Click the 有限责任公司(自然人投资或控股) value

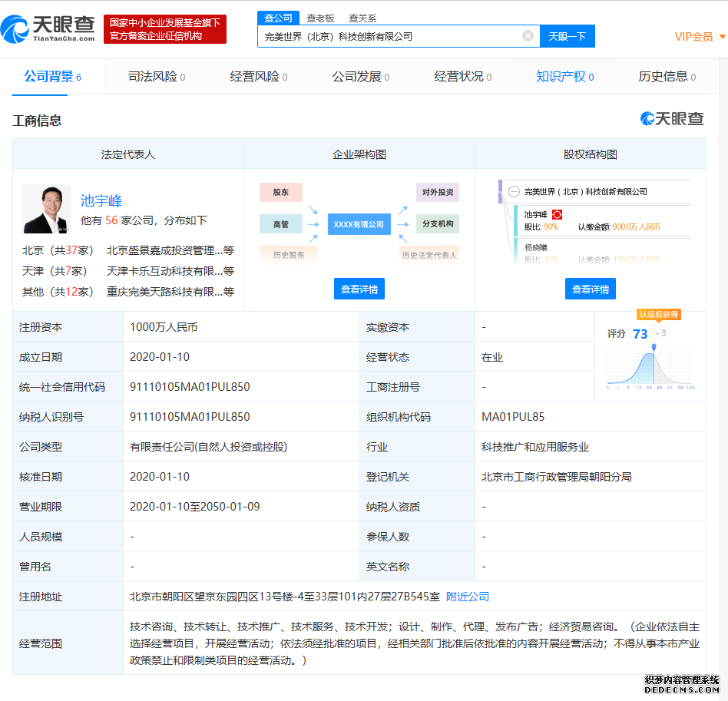(208, 447)
